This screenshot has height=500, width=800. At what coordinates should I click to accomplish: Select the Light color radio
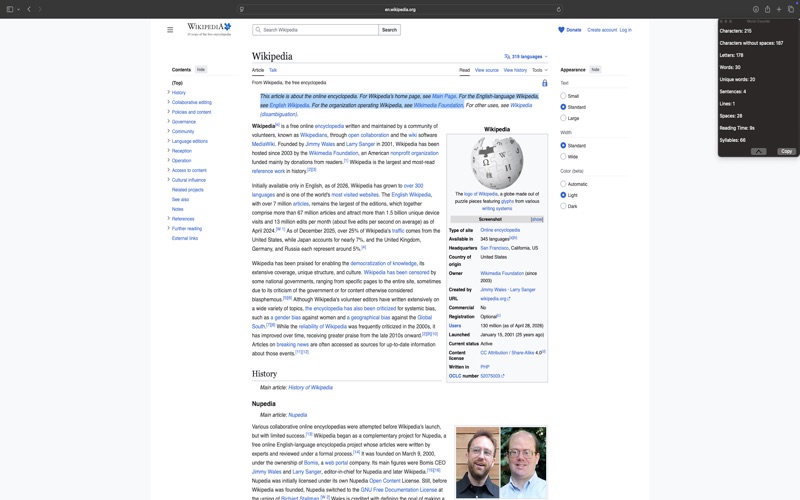pyautogui.click(x=563, y=195)
